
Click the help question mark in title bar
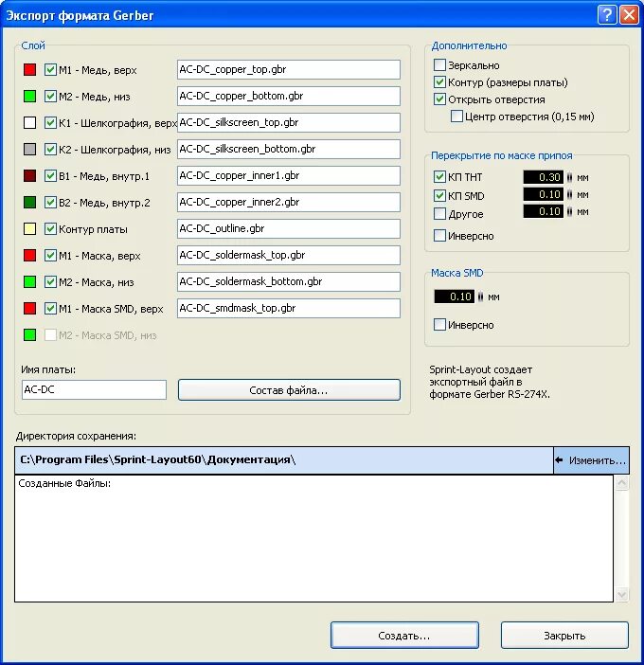pyautogui.click(x=607, y=15)
